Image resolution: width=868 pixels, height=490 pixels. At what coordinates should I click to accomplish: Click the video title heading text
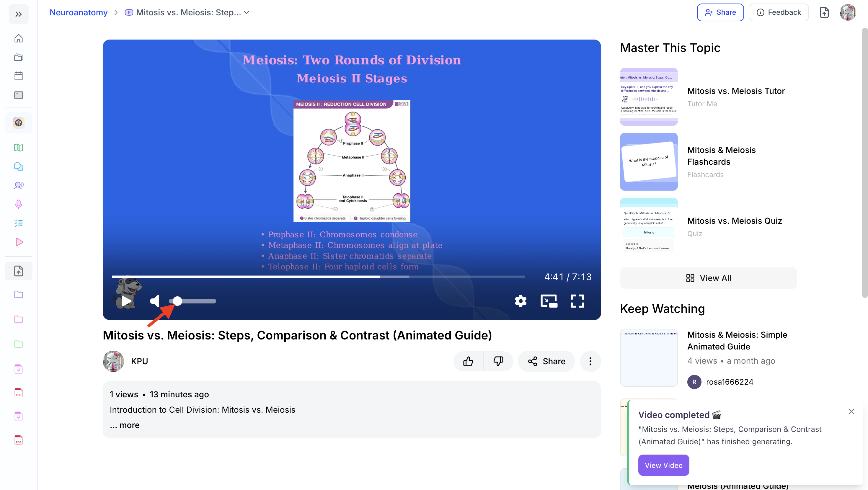click(297, 335)
